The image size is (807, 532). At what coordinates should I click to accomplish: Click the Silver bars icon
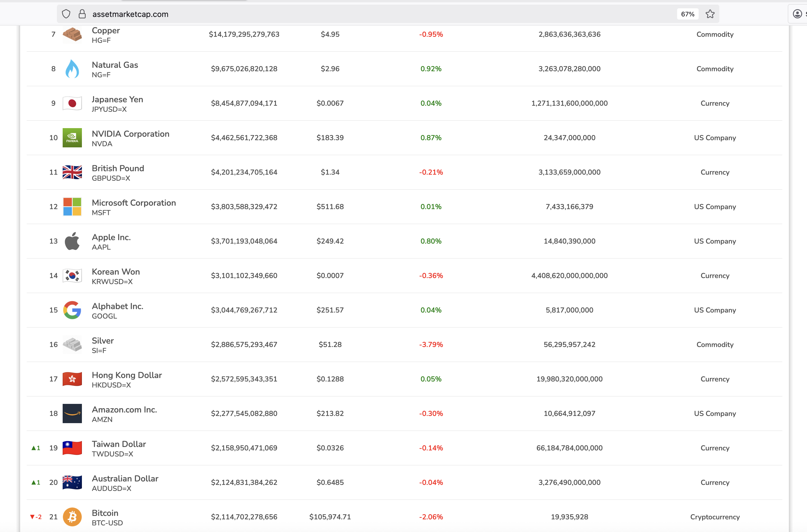point(72,344)
